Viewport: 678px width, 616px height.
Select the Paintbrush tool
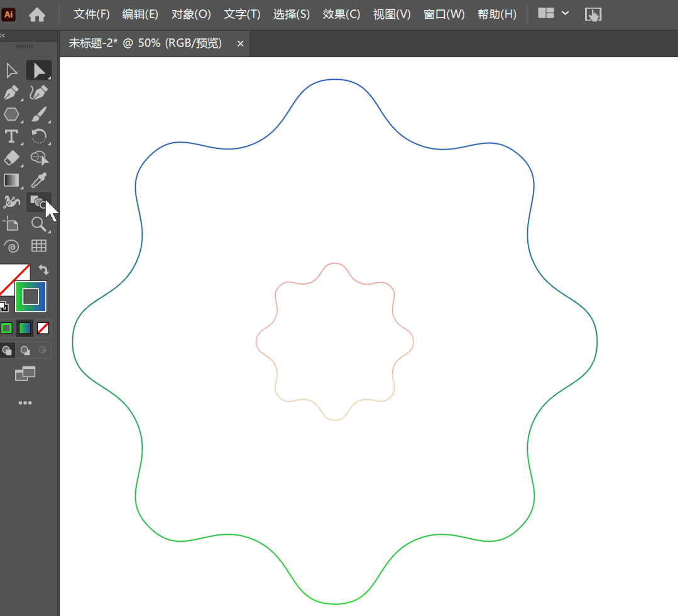pyautogui.click(x=39, y=114)
